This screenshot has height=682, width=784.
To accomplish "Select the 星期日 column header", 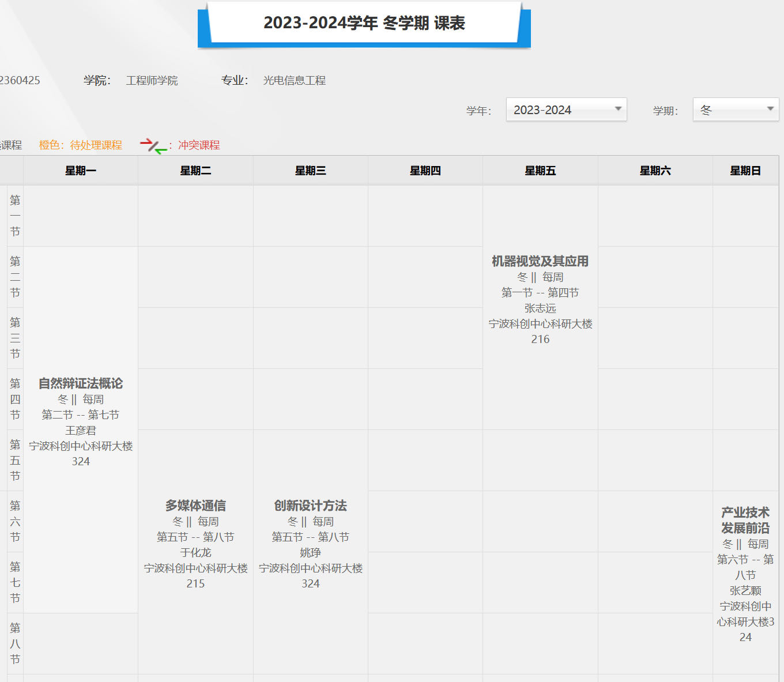I will [x=745, y=171].
